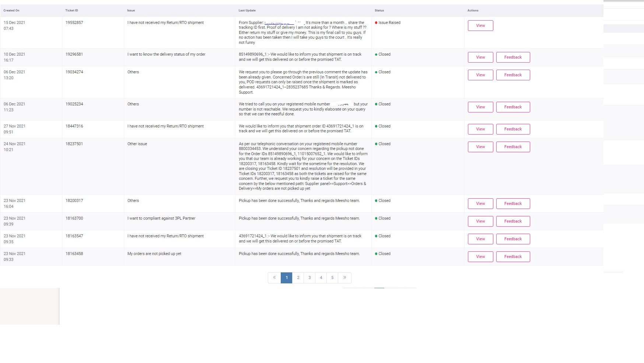View ticket 19296581 details
644x363 pixels.
(x=480, y=57)
